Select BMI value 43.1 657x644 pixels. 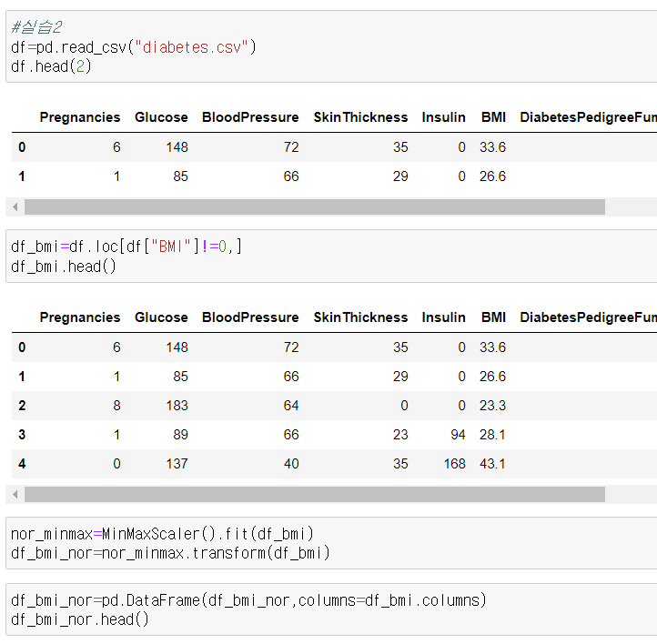click(493, 464)
